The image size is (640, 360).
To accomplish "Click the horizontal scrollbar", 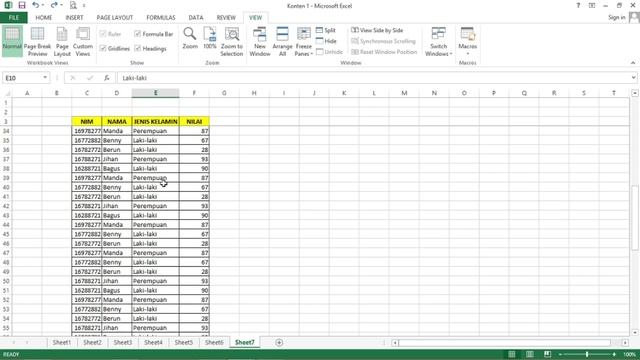I will (x=504, y=343).
